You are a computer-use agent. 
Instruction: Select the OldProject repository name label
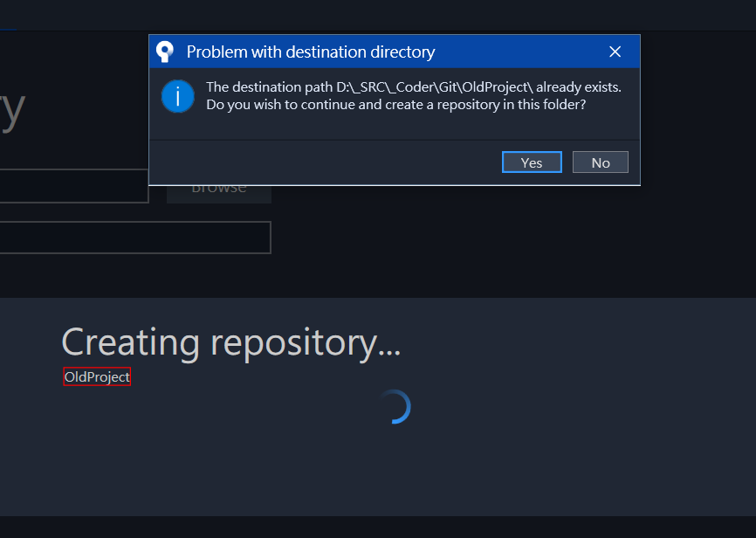tap(97, 377)
